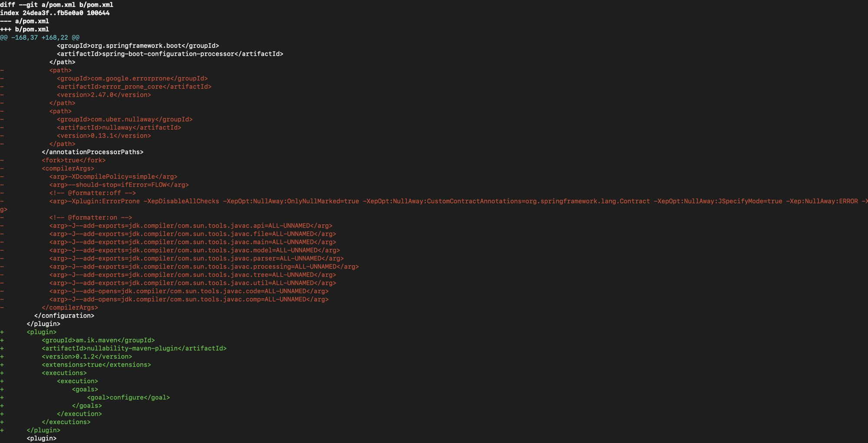
Task: Click the removed version 2.47.0 line
Action: pyautogui.click(x=104, y=95)
